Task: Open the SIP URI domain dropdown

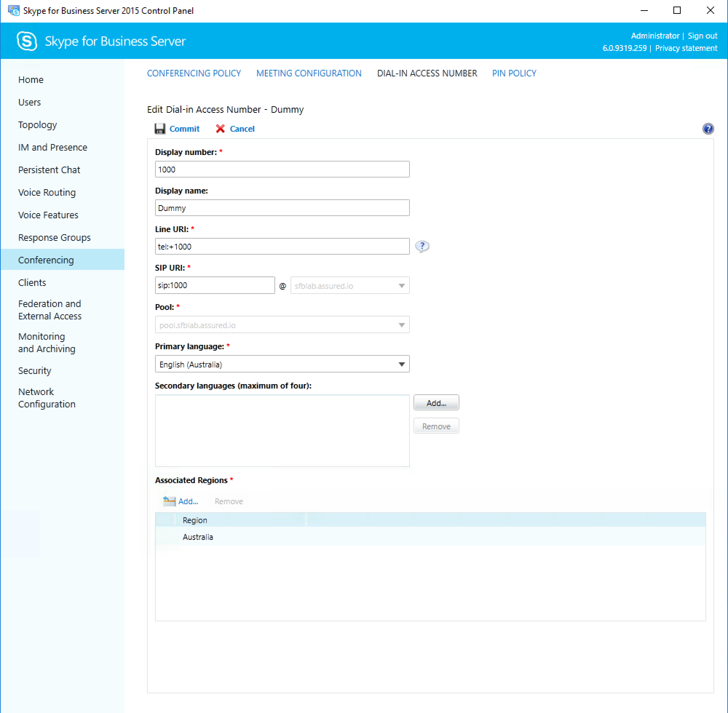Action: click(x=349, y=286)
